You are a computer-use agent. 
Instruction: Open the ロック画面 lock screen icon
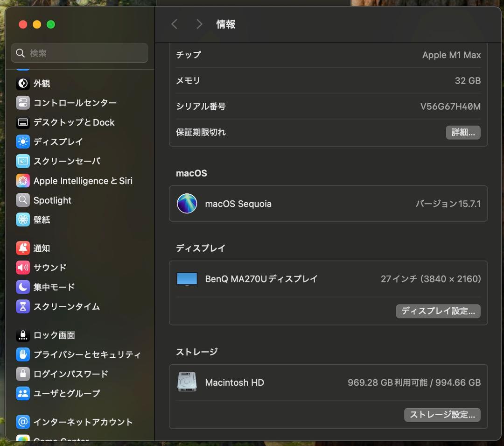[23, 335]
